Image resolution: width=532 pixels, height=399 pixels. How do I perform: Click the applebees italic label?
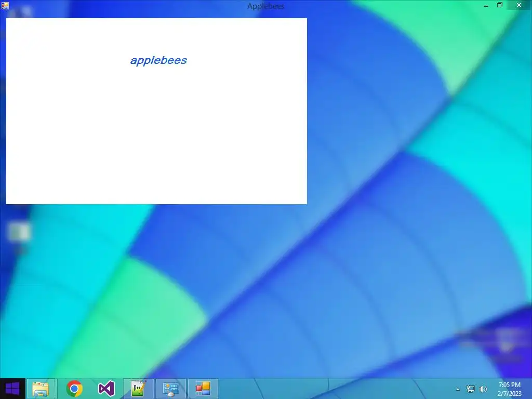pos(158,60)
